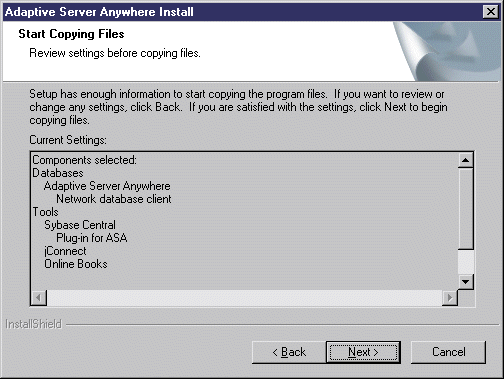The width and height of the screenshot is (504, 379).
Task: Click the Next button to begin copying
Action: tap(363, 352)
